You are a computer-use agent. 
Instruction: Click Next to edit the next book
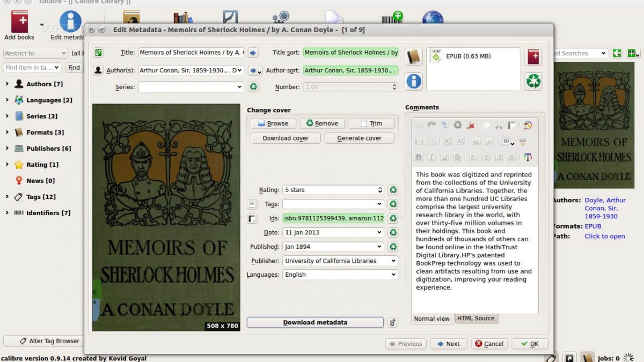click(449, 344)
